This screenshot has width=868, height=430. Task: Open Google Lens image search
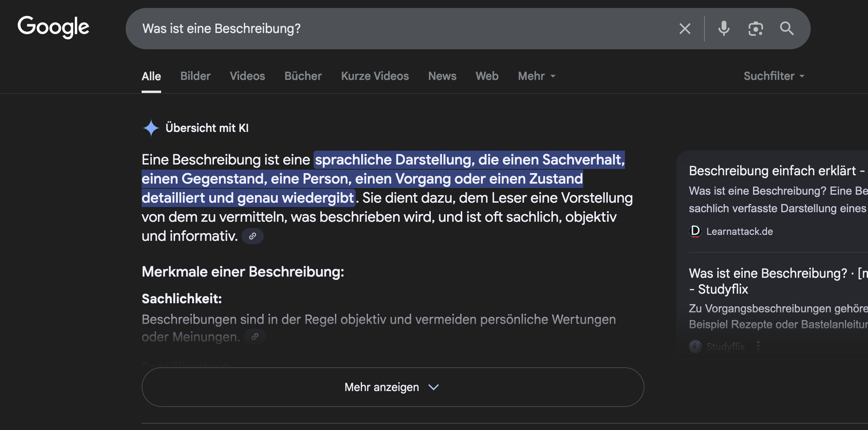click(x=755, y=29)
